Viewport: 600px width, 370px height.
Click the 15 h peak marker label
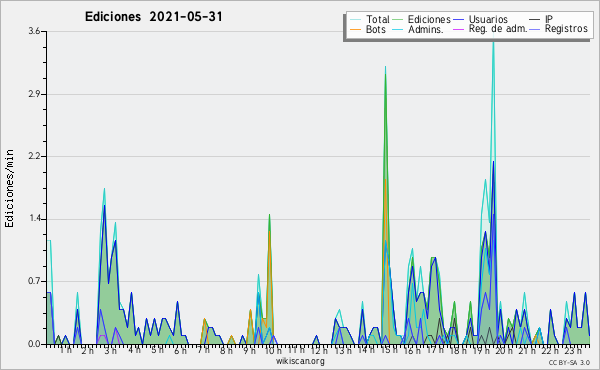(389, 350)
